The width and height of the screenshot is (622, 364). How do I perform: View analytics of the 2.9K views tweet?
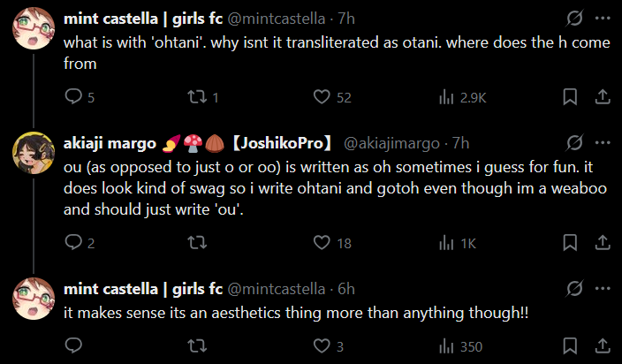pos(447,97)
